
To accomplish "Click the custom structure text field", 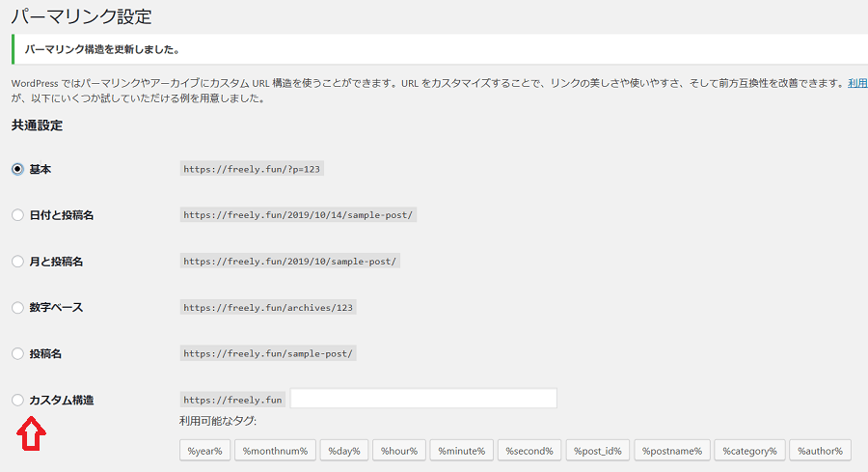I will click(423, 399).
